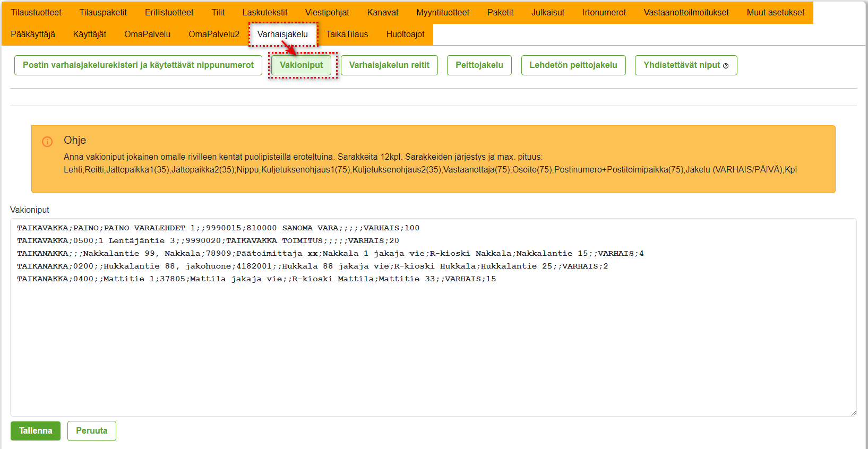Click the TAIKANAKKA;0400 Mattitie row
868x449 pixels.
coord(256,279)
